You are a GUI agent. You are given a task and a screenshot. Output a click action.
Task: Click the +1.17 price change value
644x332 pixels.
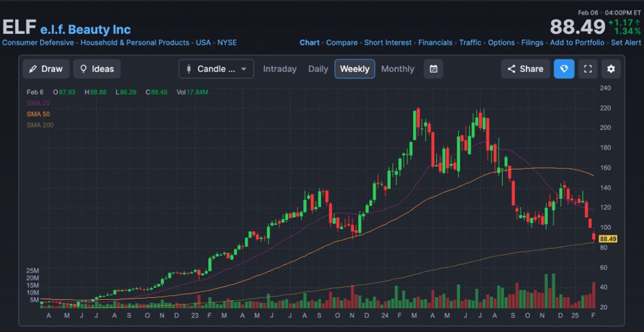[x=625, y=23]
